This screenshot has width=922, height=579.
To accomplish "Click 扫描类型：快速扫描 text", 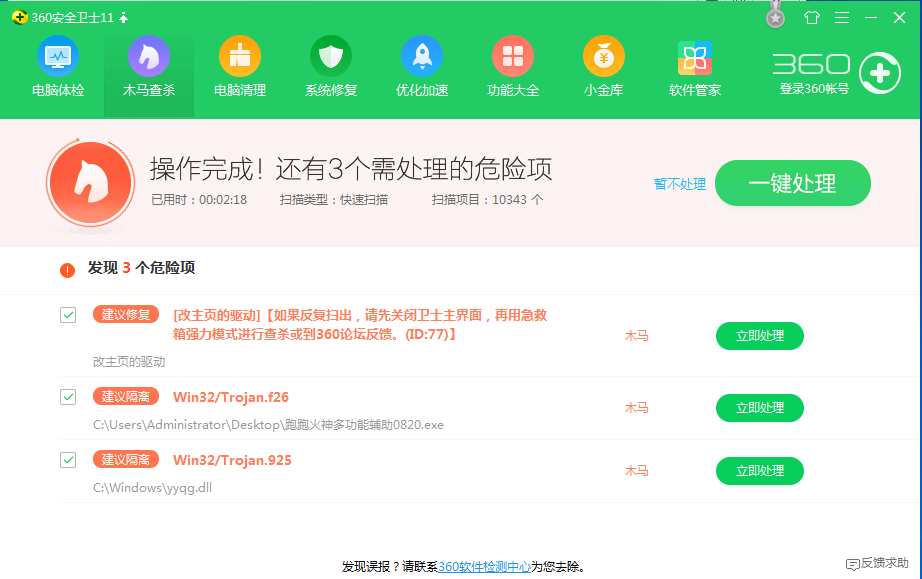I will 333,200.
